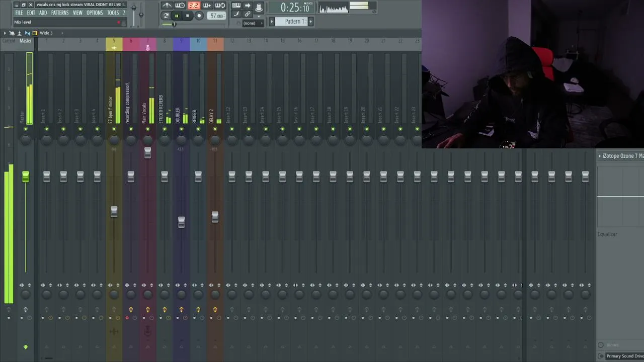This screenshot has width=644, height=362.
Task: Open the Wide 3 mixer layout dropdown
Action: 46,33
